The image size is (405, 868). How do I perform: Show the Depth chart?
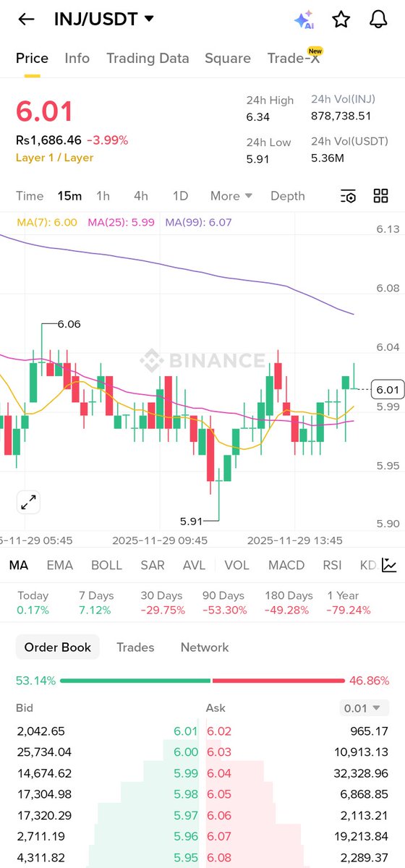[x=288, y=196]
